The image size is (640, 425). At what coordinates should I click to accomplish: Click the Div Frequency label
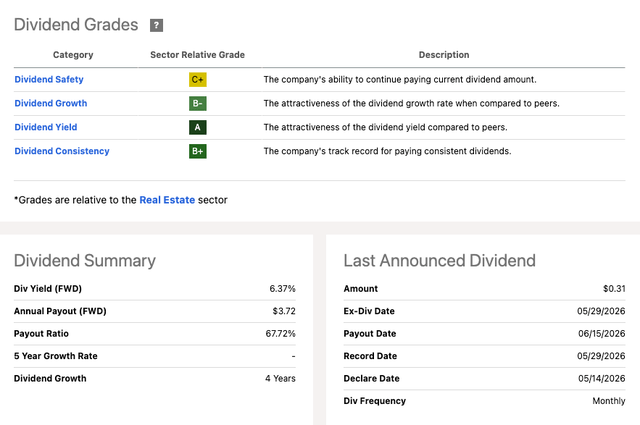tap(375, 401)
